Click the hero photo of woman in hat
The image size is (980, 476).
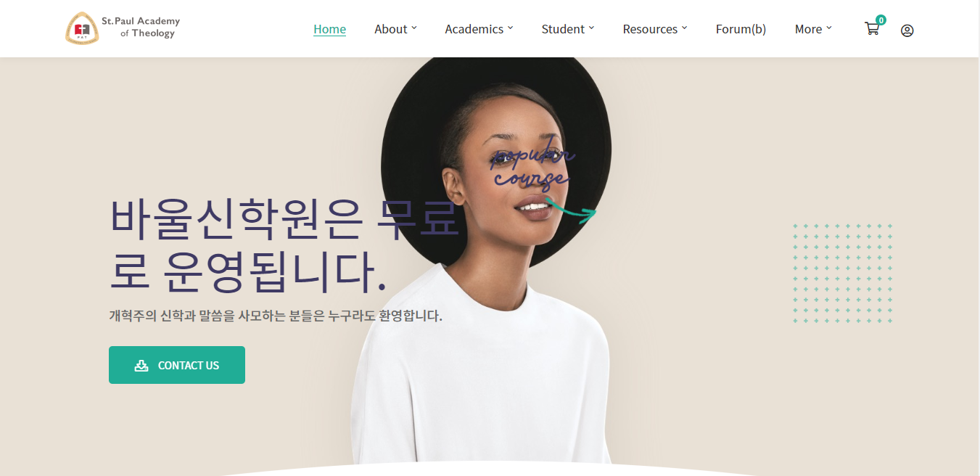coord(487,260)
